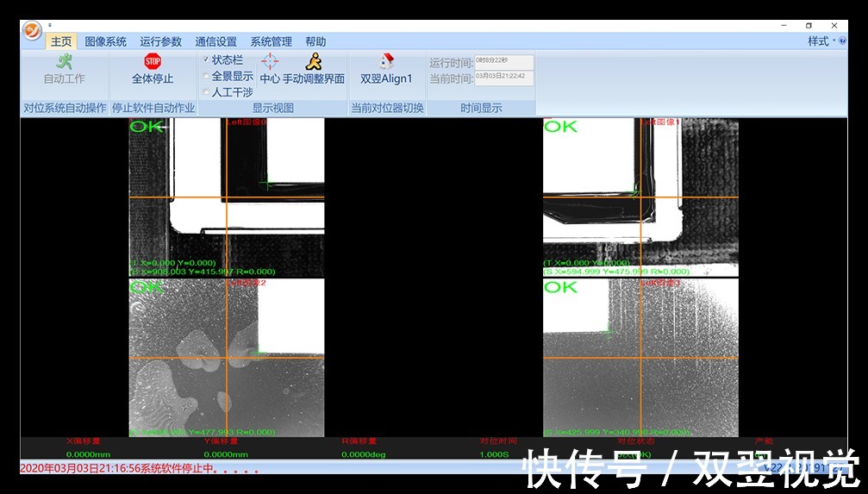Click the 自动工作 running-man icon
The image size is (868, 494).
[64, 61]
